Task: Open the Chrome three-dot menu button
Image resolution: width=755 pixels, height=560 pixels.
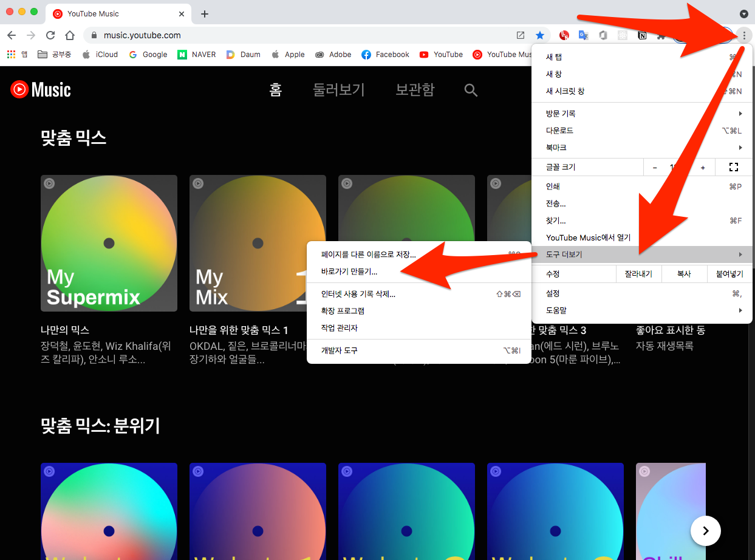Action: click(744, 35)
